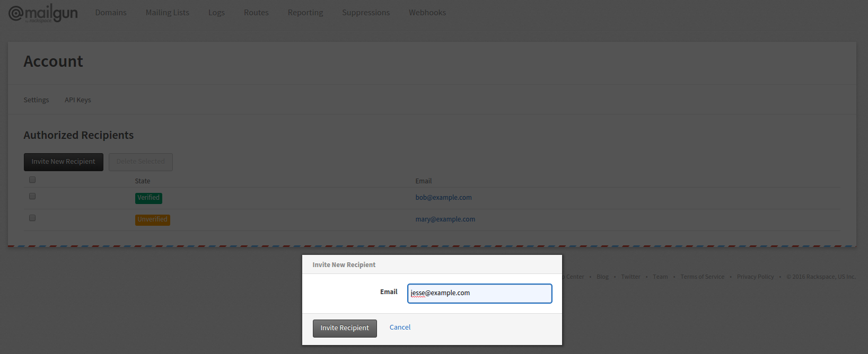Open the Webhooks page
The width and height of the screenshot is (868, 354).
pos(427,12)
